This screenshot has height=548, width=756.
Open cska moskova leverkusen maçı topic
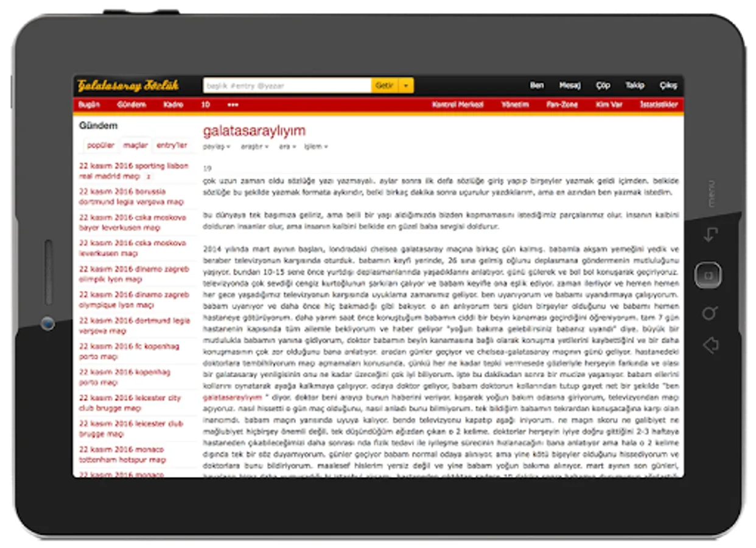pyautogui.click(x=133, y=248)
